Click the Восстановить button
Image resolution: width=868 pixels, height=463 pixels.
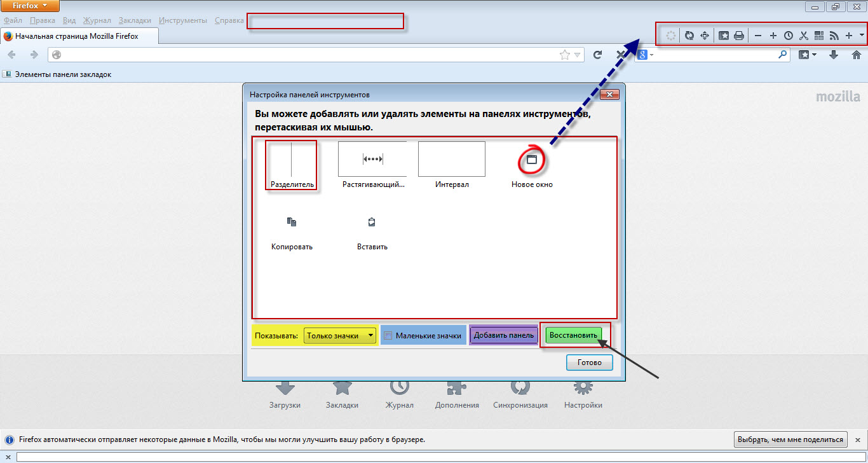(x=574, y=335)
